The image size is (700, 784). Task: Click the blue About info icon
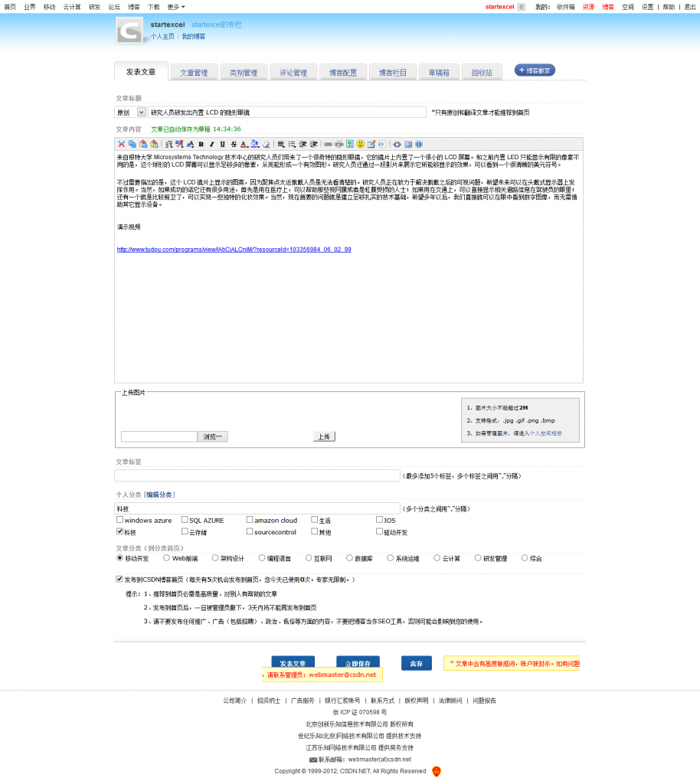pos(419,144)
